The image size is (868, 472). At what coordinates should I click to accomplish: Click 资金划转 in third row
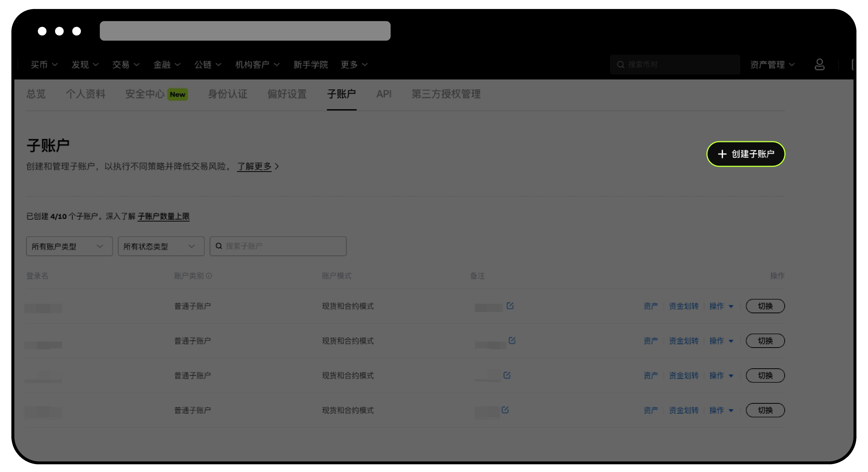tap(684, 375)
